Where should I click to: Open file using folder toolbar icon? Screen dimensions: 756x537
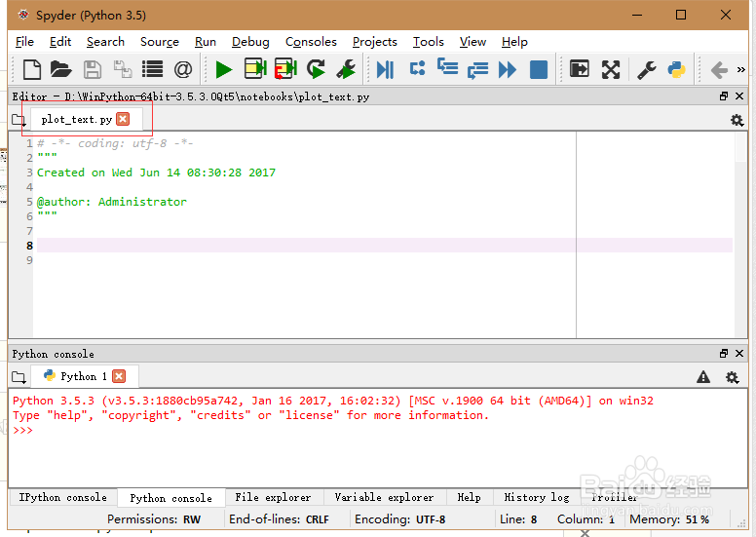point(61,69)
